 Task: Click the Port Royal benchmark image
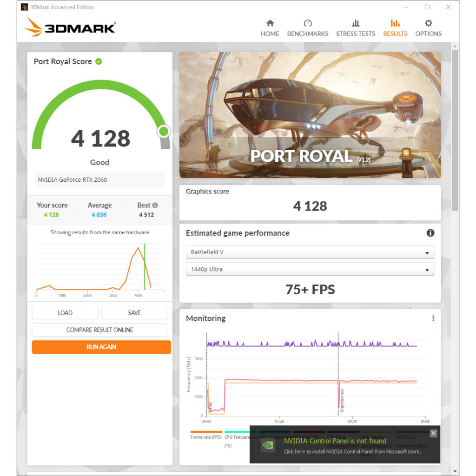(310, 115)
